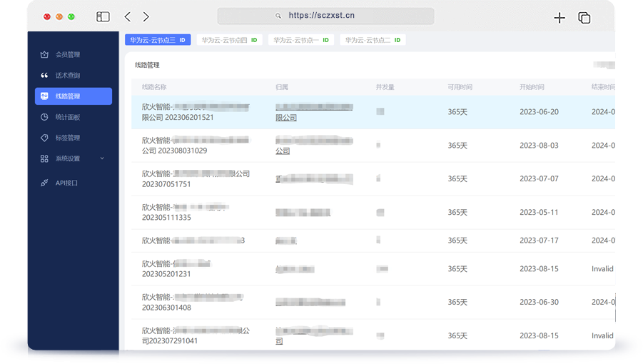The height and width of the screenshot is (364, 643).
Task: Open a new browser tab with plus icon
Action: click(560, 18)
